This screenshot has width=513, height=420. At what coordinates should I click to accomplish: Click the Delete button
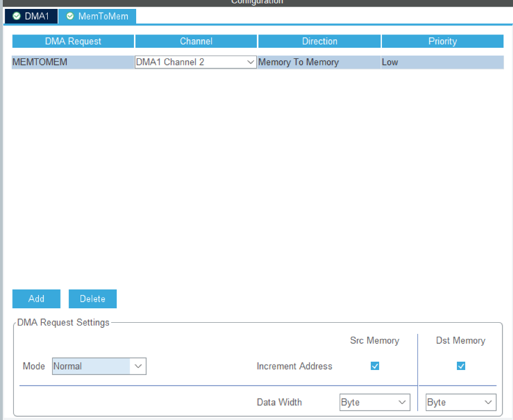pyautogui.click(x=92, y=299)
